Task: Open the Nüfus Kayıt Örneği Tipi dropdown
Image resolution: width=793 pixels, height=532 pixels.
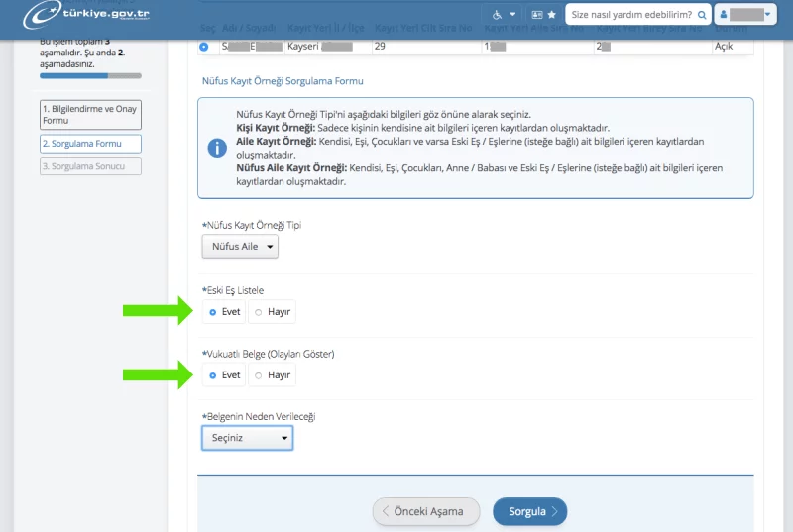Action: click(240, 247)
